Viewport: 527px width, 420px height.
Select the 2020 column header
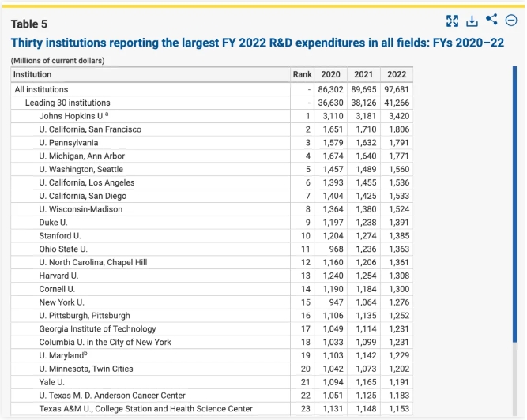[330, 74]
